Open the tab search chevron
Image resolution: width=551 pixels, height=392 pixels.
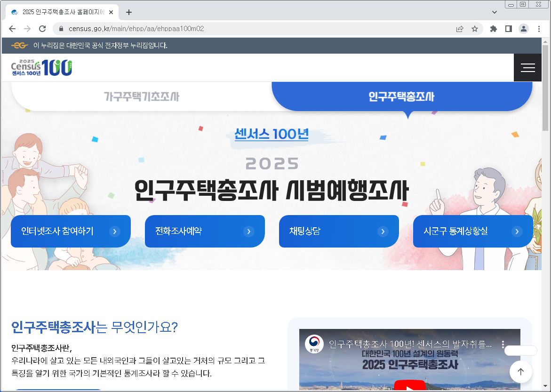pyautogui.click(x=494, y=11)
